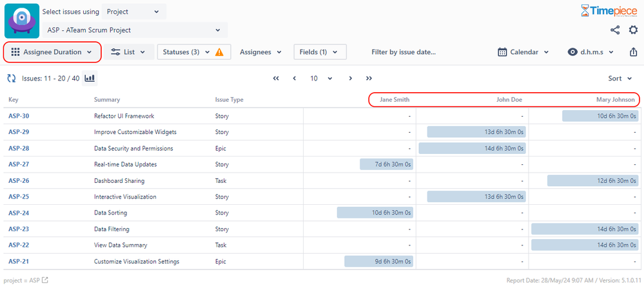Click the Dashboard Sharing summary
This screenshot has height=286, width=644.
pos(119,180)
